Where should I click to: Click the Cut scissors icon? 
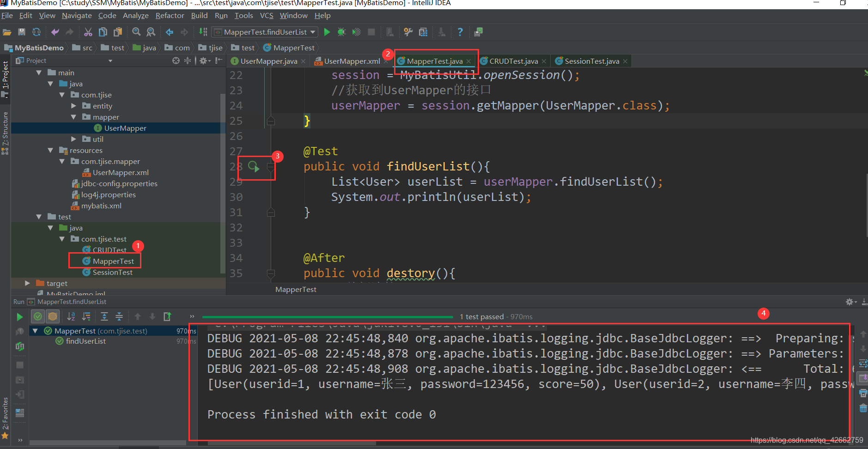click(88, 32)
